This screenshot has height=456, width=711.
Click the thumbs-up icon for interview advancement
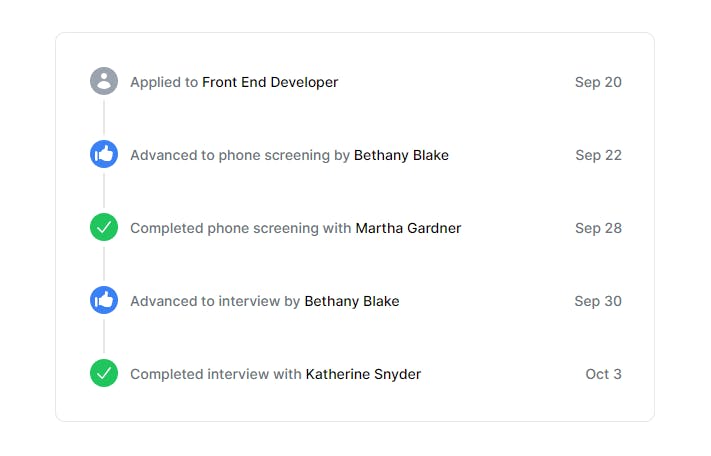104,300
